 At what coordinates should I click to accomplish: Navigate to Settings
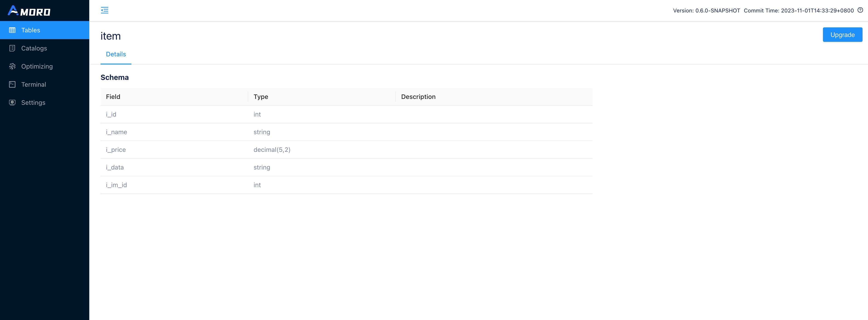[33, 103]
